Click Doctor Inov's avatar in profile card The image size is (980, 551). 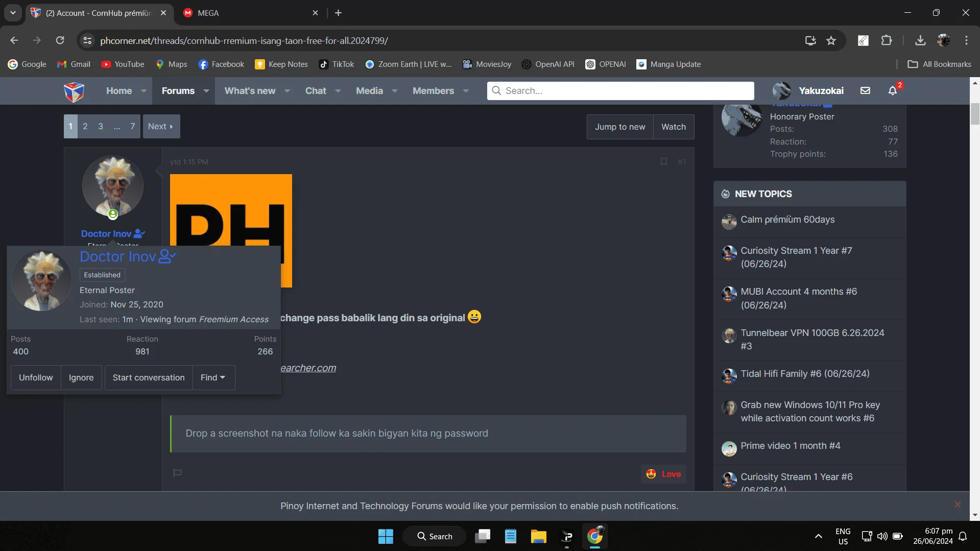point(41,281)
